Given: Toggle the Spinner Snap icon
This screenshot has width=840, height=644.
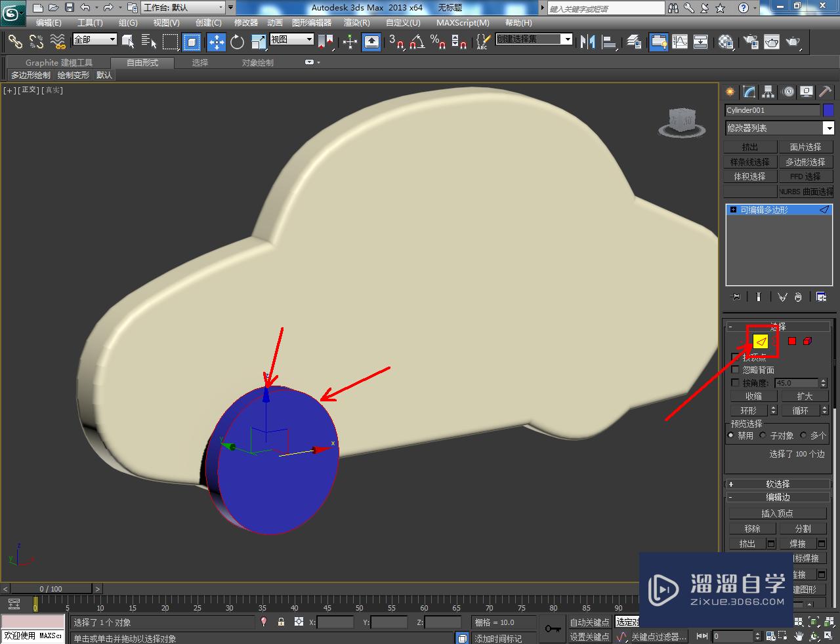Looking at the screenshot, I should point(459,42).
